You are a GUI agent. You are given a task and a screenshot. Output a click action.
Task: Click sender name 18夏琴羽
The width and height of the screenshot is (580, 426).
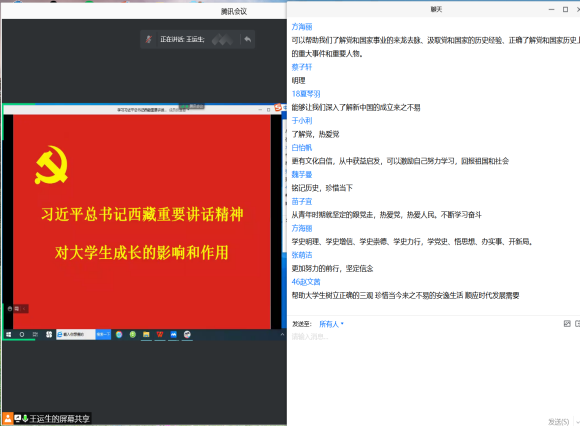306,94
